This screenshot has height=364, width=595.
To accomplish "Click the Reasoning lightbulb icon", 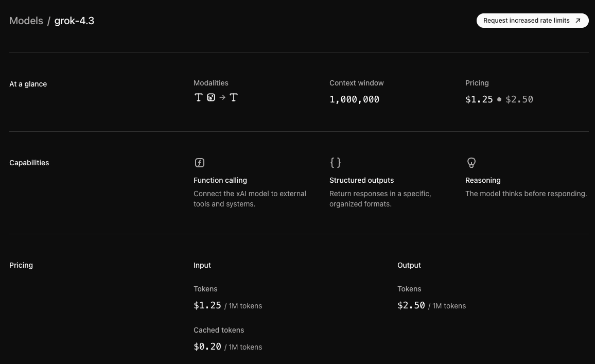I will [471, 163].
